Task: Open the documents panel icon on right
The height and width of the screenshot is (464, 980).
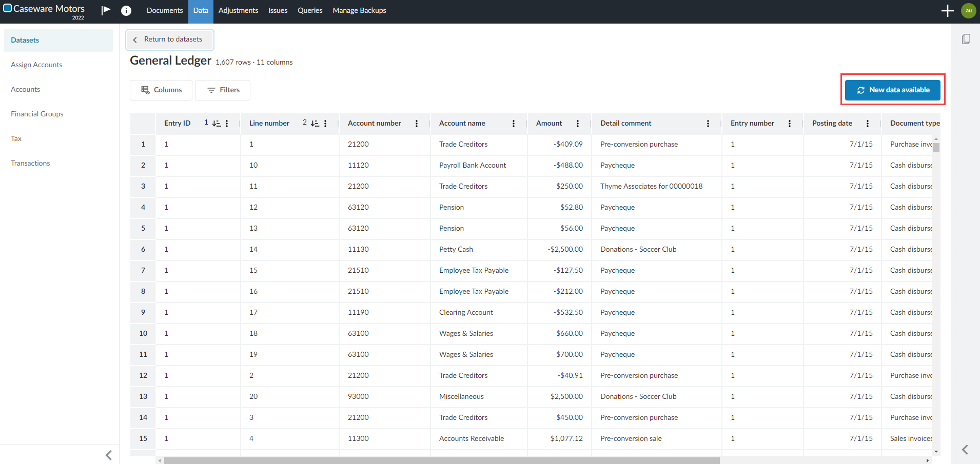Action: [966, 39]
